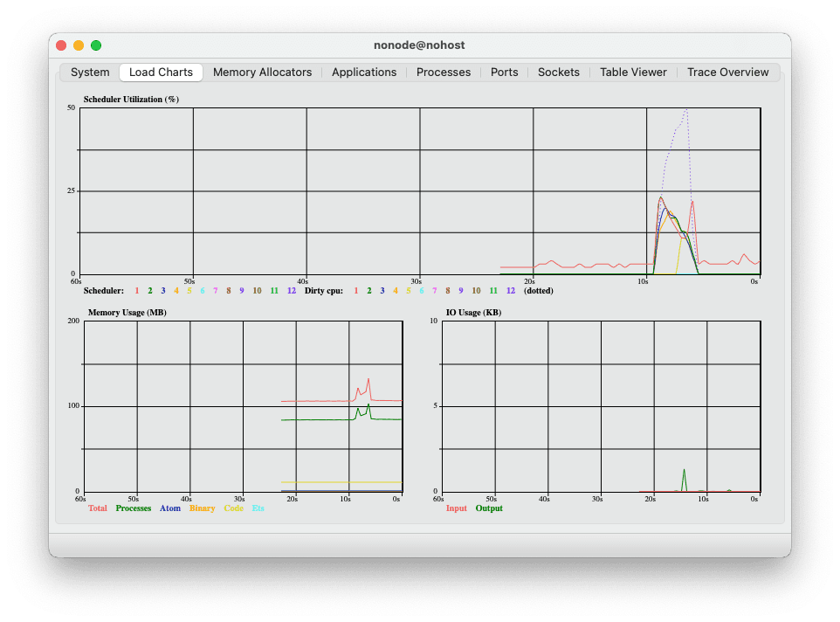Click the Total legend label
The width and height of the screenshot is (840, 622).
(x=98, y=508)
